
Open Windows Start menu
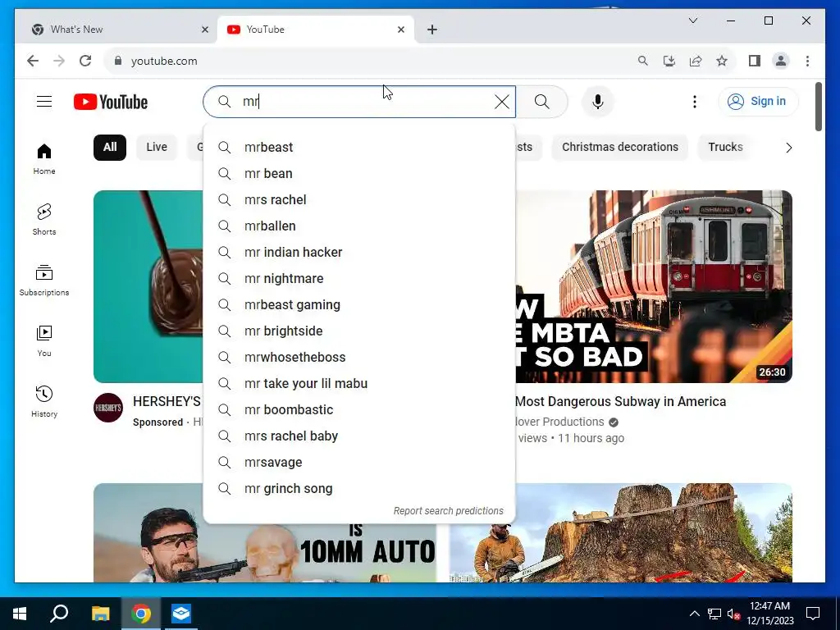(20, 614)
